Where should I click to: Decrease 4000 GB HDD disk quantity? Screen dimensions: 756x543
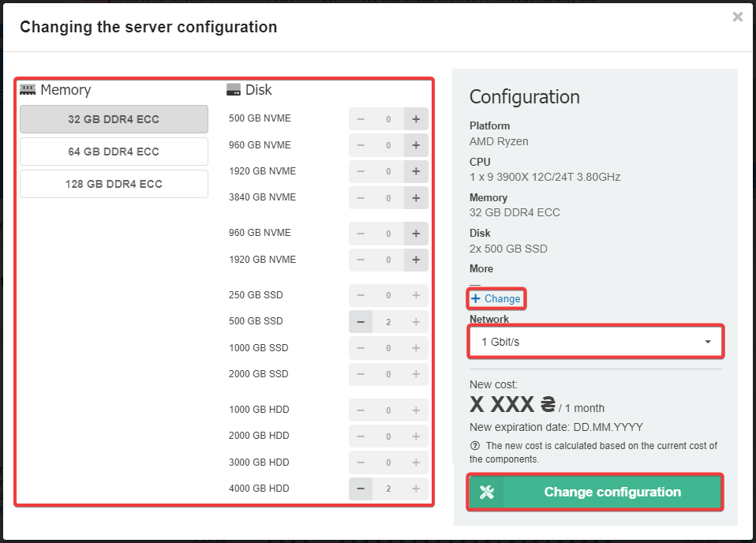point(361,489)
